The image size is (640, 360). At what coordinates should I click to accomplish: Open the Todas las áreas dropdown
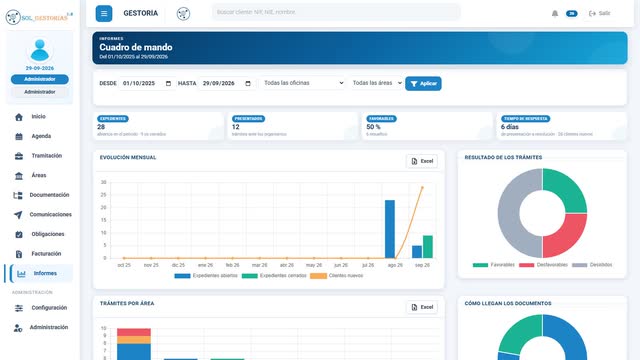[x=377, y=83]
